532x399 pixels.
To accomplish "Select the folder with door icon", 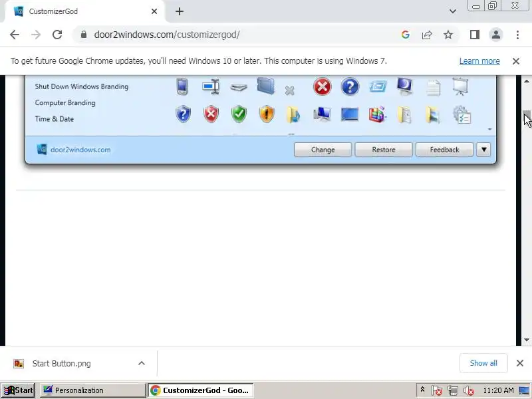I will pyautogui.click(x=404, y=114).
